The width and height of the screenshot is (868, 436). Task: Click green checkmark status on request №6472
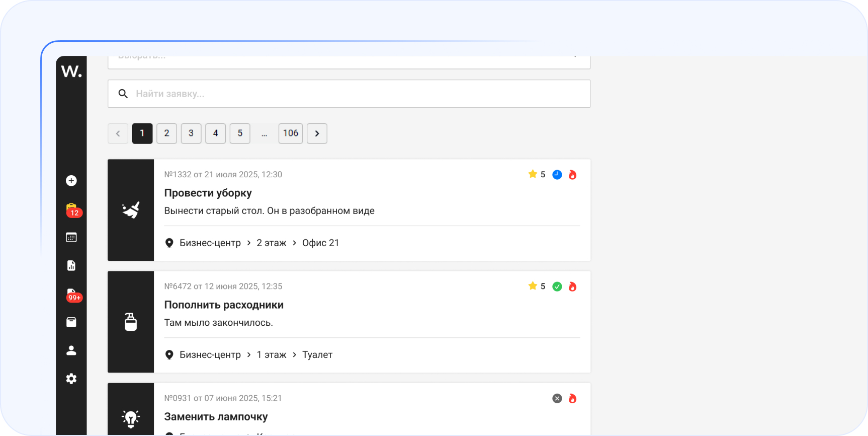(x=557, y=286)
